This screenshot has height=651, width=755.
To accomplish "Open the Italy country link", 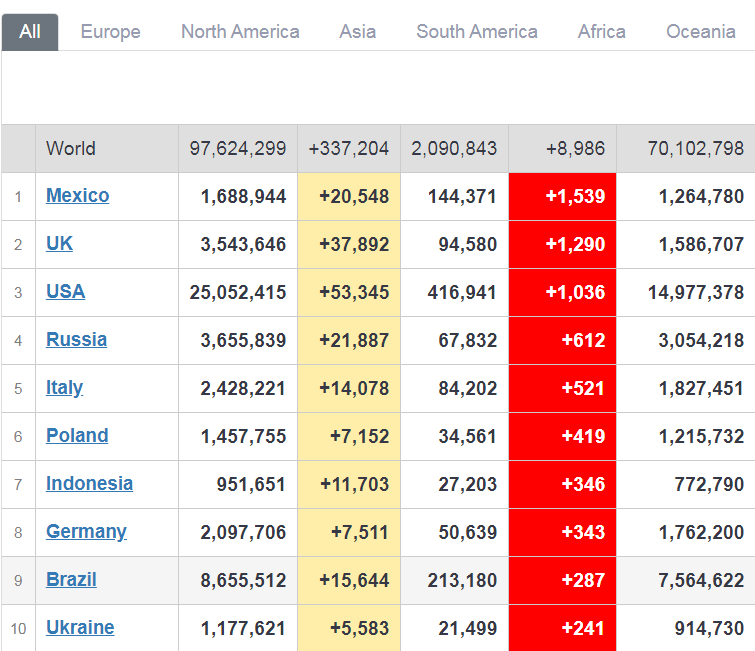I will pyautogui.click(x=64, y=388).
